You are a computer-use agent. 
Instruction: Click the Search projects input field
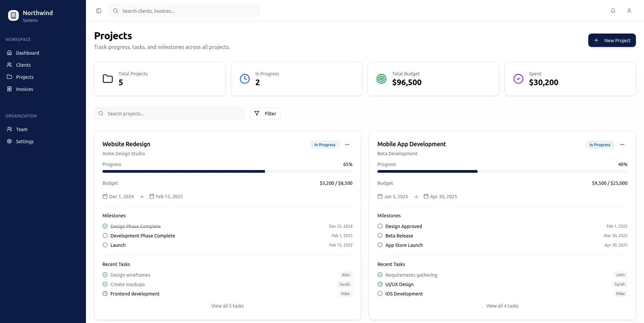click(169, 113)
